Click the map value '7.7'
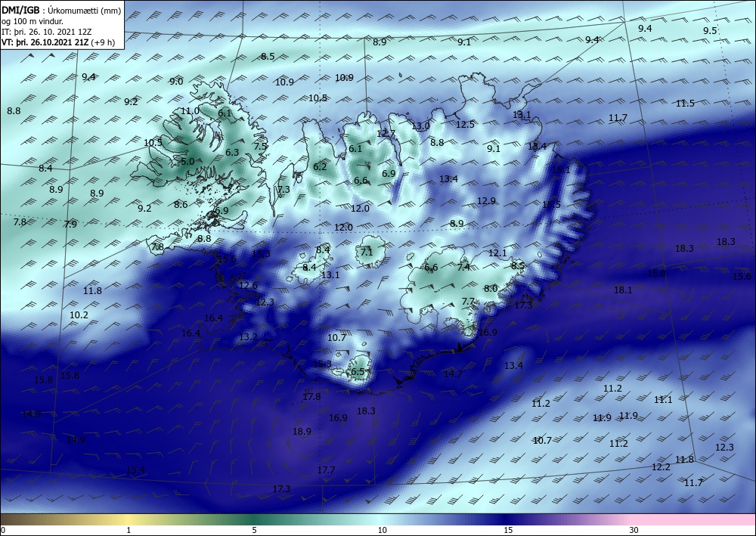This screenshot has width=756, height=536. pos(468,302)
